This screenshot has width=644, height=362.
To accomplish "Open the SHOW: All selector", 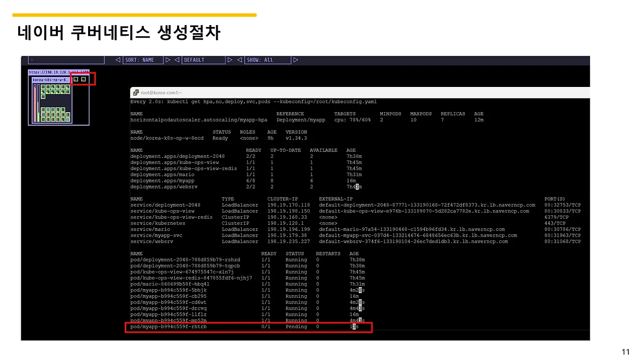I will pyautogui.click(x=268, y=60).
